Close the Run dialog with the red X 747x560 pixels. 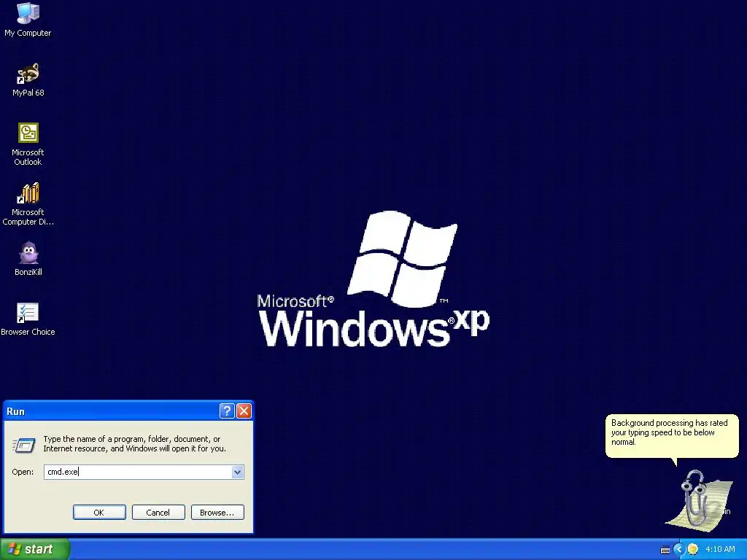point(244,411)
